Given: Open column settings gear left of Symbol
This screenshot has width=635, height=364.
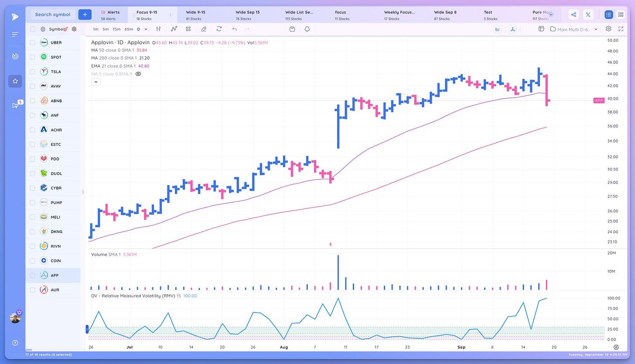Looking at the screenshot, I should 43,29.
